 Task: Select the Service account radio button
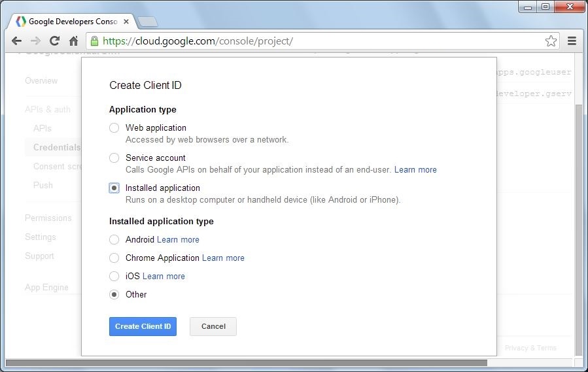tap(114, 158)
